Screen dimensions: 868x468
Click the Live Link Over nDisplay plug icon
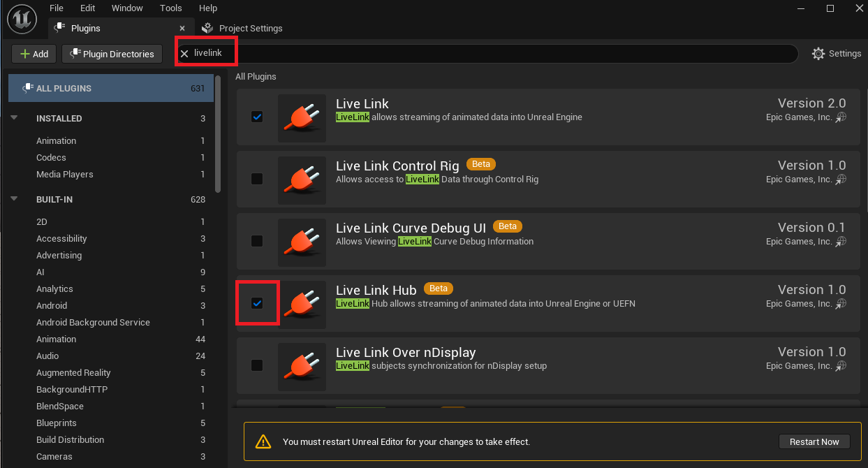point(302,367)
